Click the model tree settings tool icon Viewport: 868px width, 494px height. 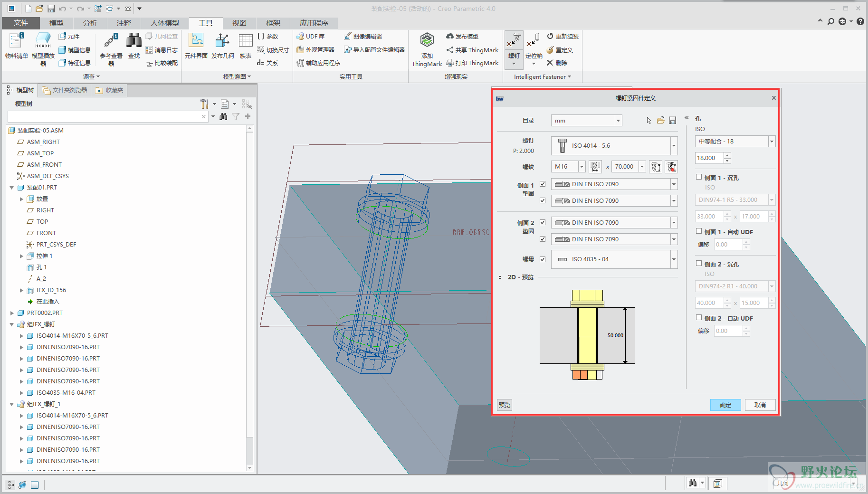click(x=204, y=104)
